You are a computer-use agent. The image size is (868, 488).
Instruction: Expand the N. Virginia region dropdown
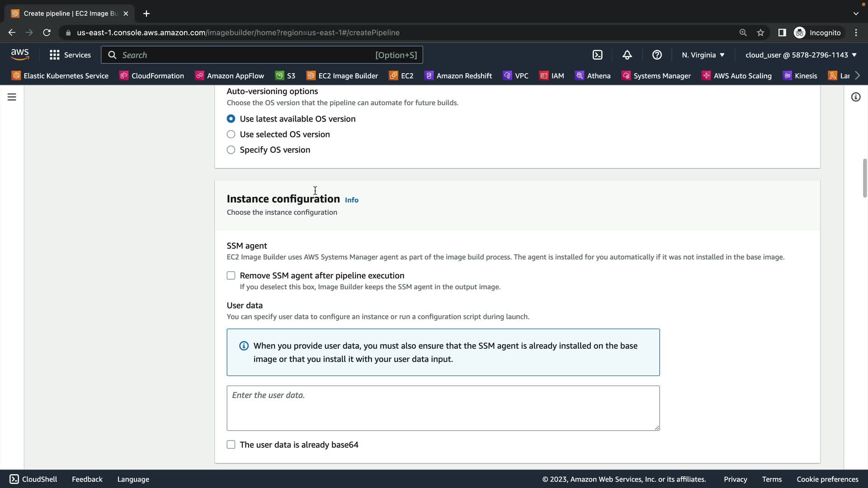click(x=703, y=55)
